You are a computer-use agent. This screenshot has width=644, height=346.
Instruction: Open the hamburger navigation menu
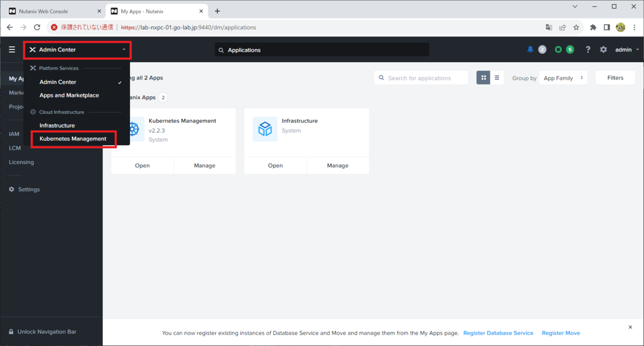(x=12, y=49)
